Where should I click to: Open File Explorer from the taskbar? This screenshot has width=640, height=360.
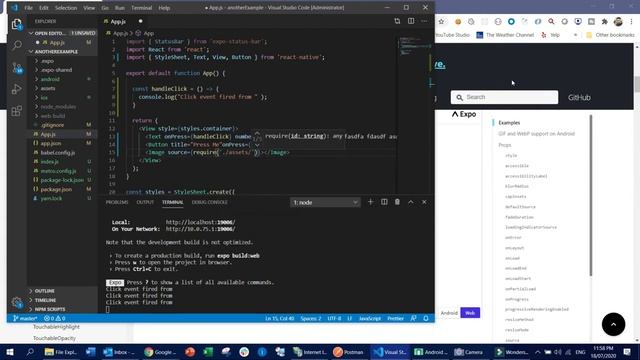coord(60,352)
